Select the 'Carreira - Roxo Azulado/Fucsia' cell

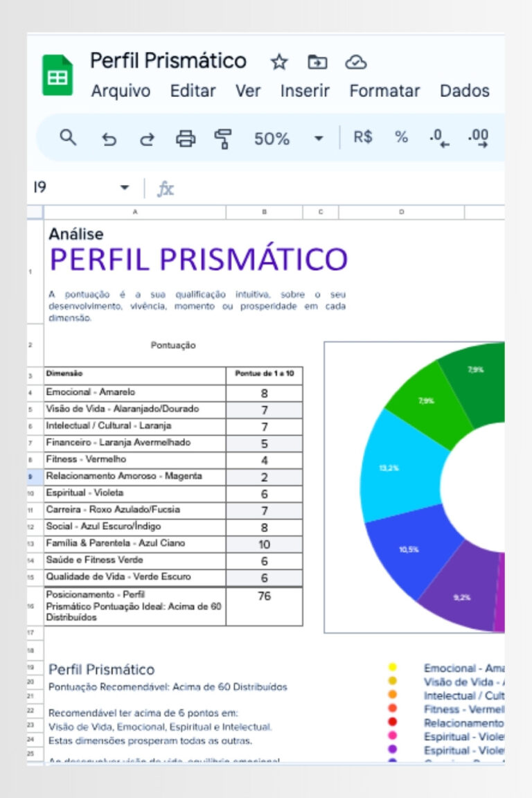point(135,510)
